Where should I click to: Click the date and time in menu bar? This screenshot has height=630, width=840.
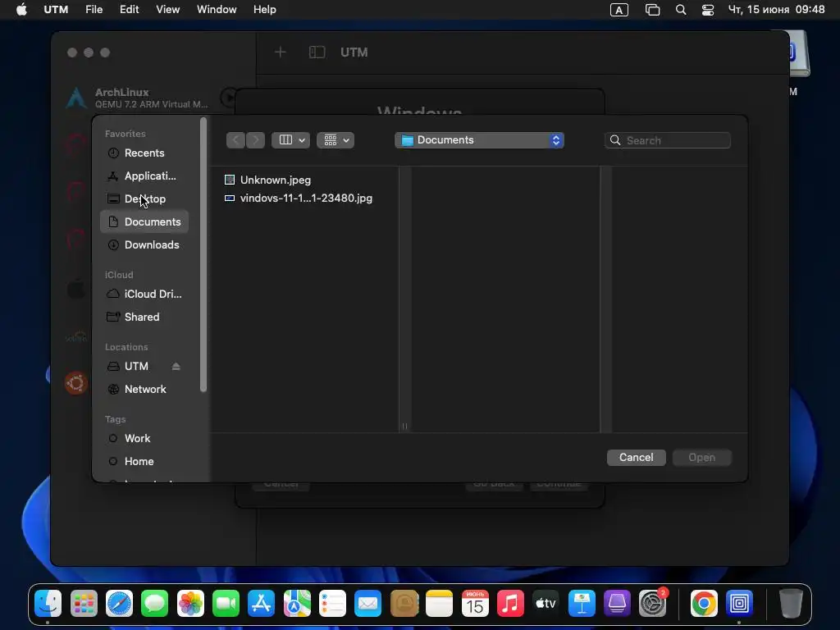(776, 10)
